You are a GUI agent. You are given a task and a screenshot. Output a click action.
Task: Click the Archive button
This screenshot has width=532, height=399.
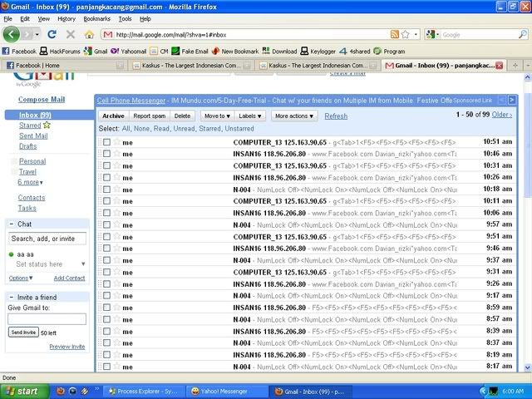pos(113,116)
